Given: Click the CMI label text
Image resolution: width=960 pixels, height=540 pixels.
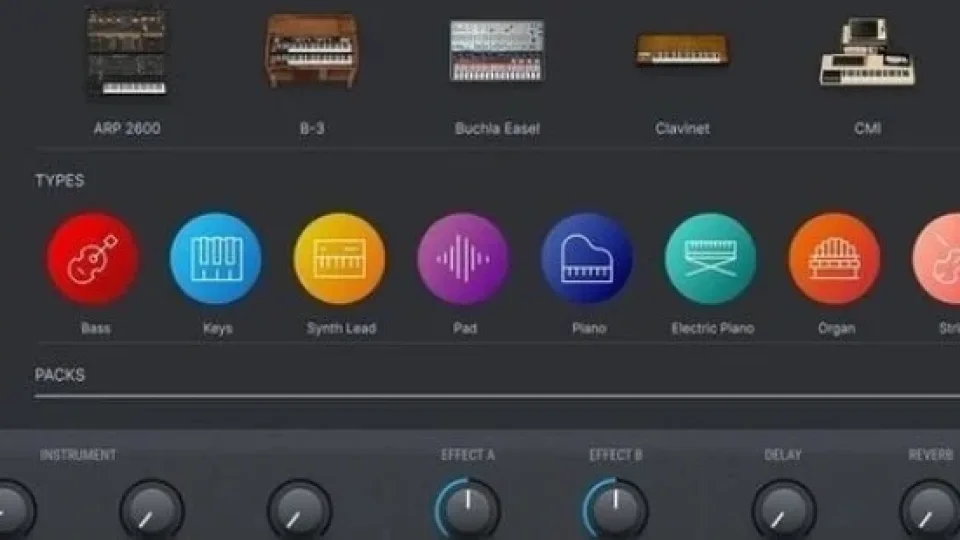Looking at the screenshot, I should (x=868, y=129).
